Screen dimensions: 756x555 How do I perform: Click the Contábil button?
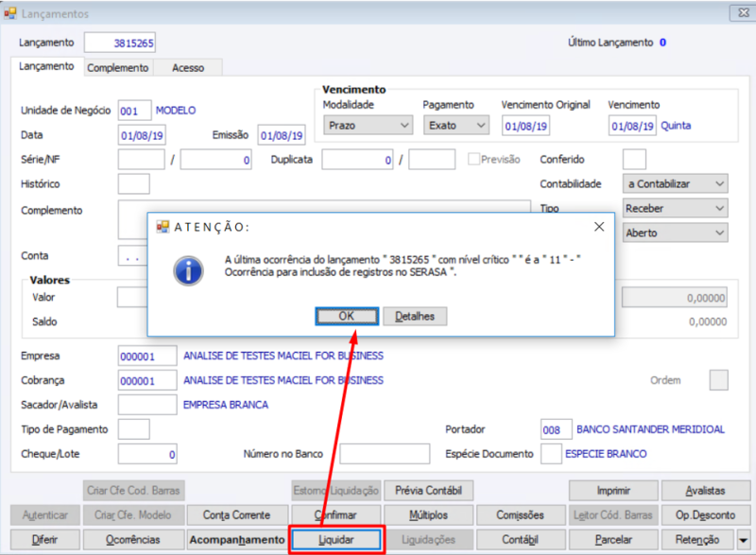521,540
